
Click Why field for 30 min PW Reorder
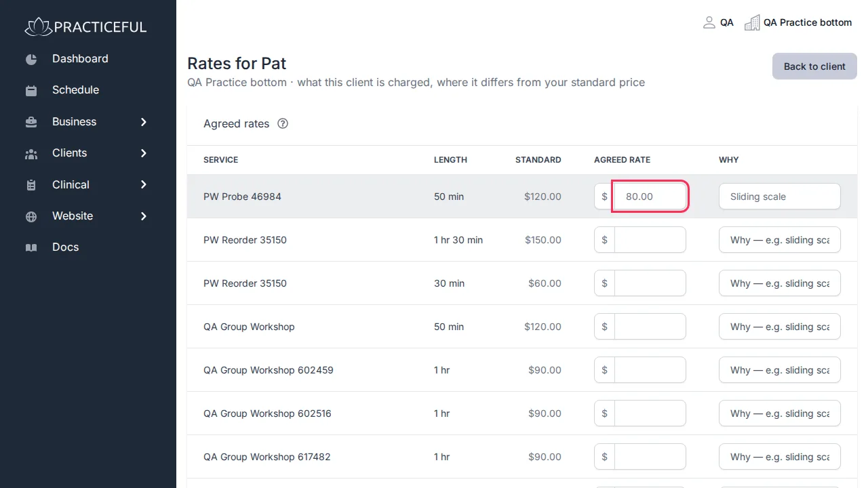point(780,283)
